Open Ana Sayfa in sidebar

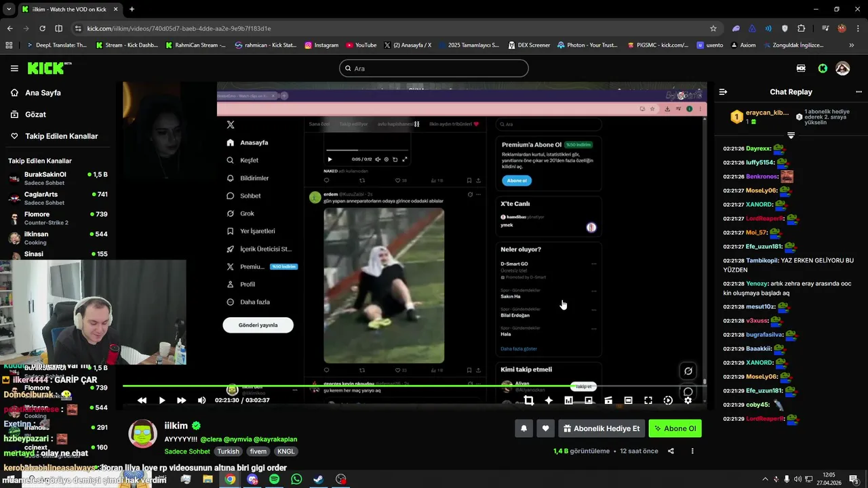(x=43, y=93)
